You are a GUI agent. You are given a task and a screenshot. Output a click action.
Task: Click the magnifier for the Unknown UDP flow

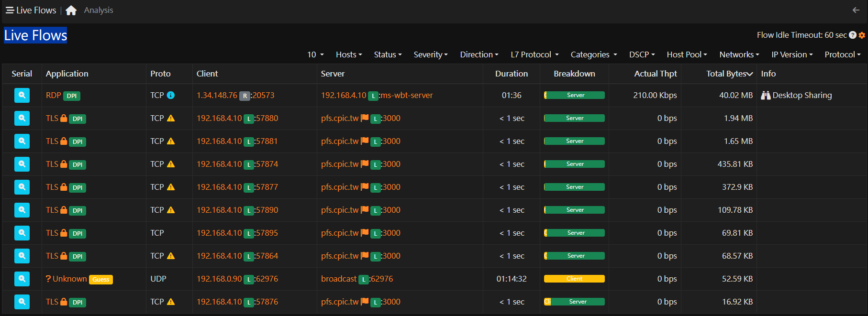[x=22, y=279]
